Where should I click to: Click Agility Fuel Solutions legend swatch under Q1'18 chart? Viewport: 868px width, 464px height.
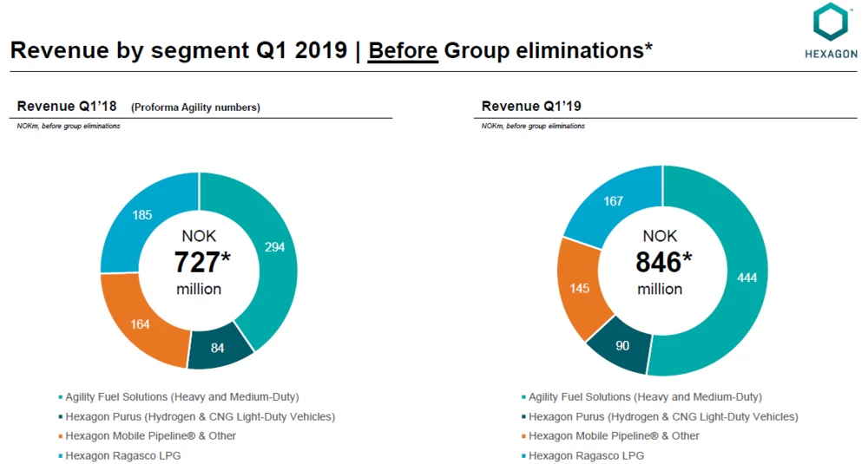point(59,397)
